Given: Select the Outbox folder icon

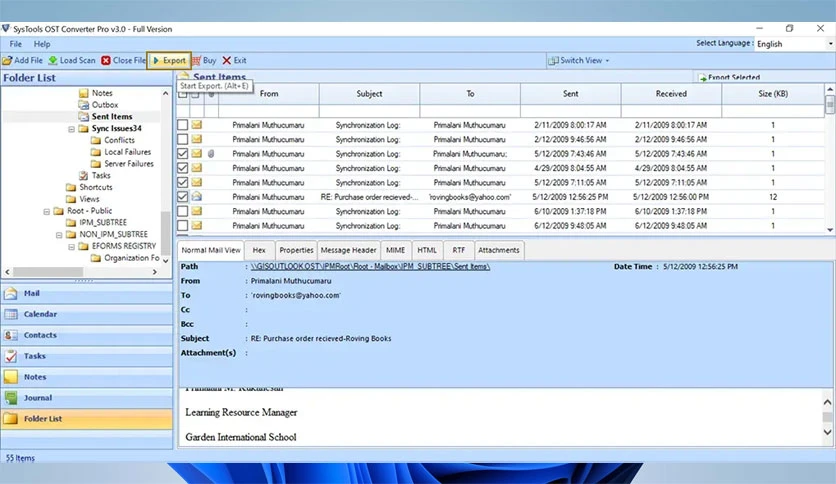Looking at the screenshot, I should [x=84, y=105].
